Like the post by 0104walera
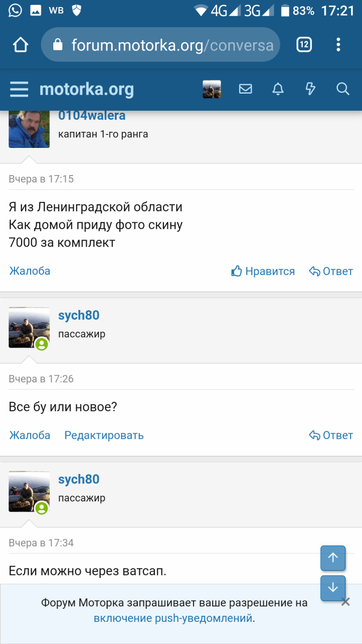This screenshot has width=362, height=644. tap(263, 271)
